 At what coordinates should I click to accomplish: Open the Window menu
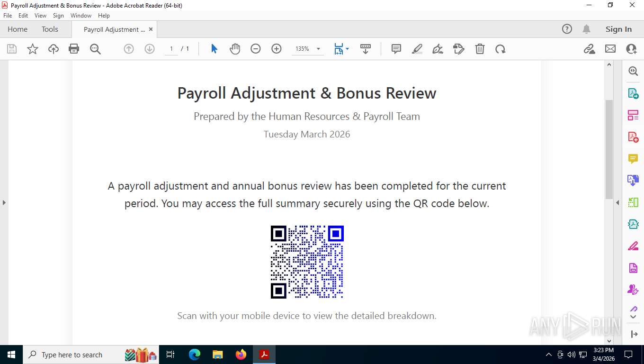(81, 16)
